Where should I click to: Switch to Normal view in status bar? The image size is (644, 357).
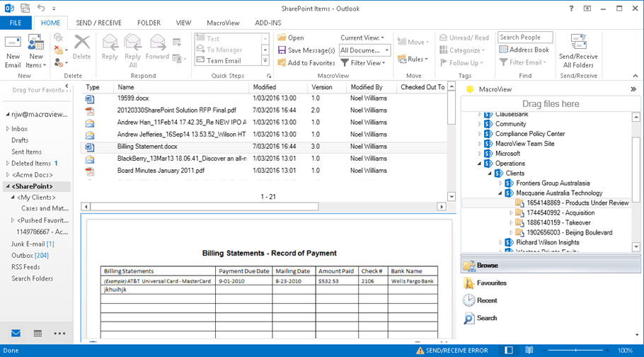click(508, 351)
